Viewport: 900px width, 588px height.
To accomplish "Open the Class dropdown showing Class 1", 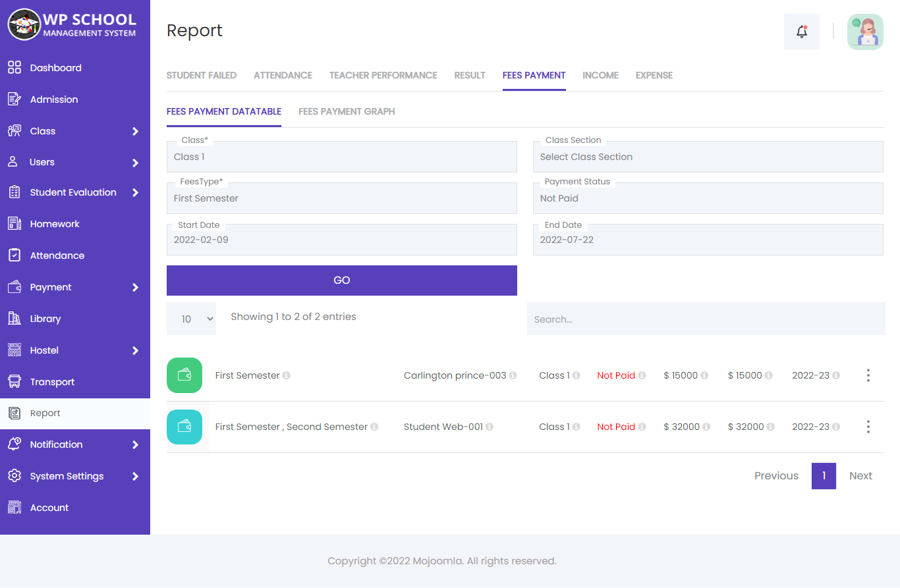I will point(342,157).
